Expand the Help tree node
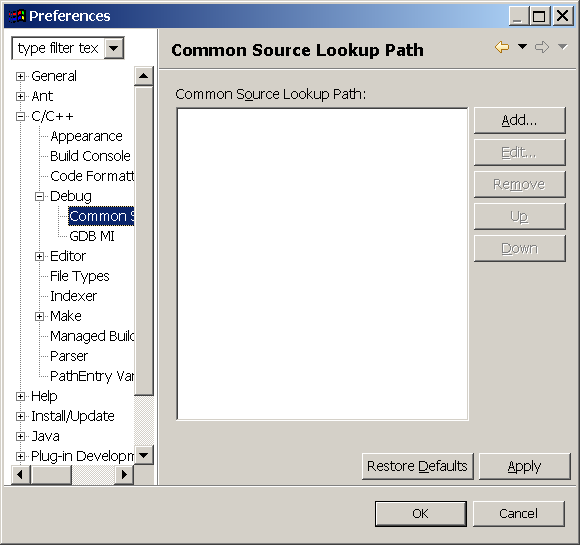 20,396
